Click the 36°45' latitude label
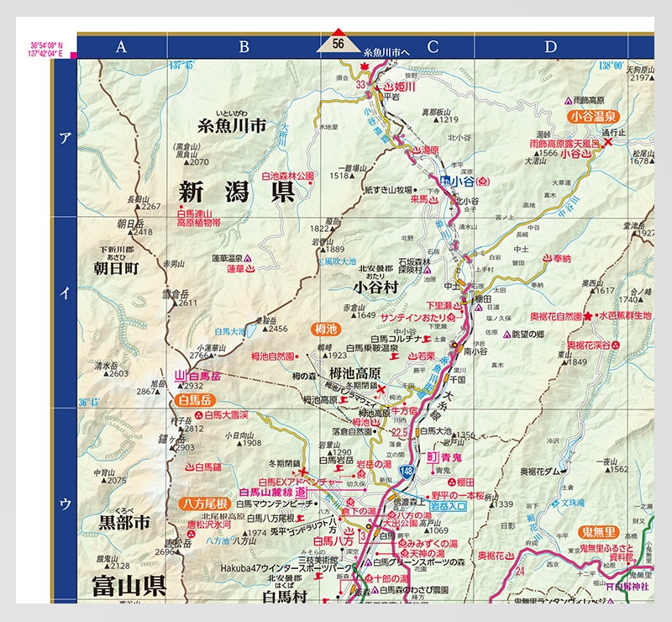The image size is (672, 622). (89, 403)
